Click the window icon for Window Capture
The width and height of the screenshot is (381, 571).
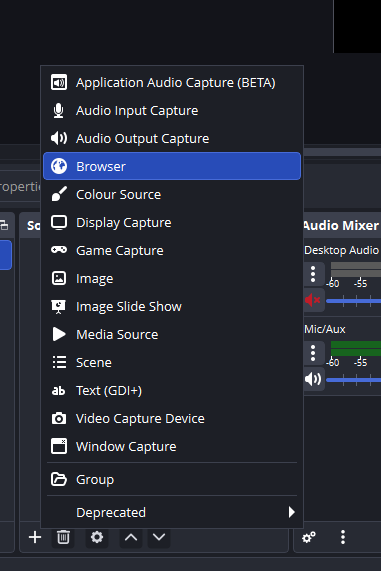(59, 446)
